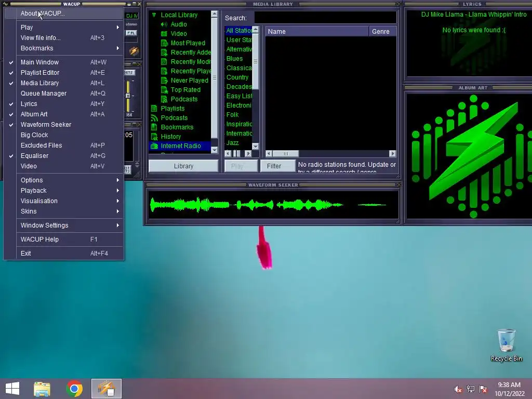Viewport: 532px width, 399px height.
Task: Click the Media Library search field
Action: tap(325, 18)
